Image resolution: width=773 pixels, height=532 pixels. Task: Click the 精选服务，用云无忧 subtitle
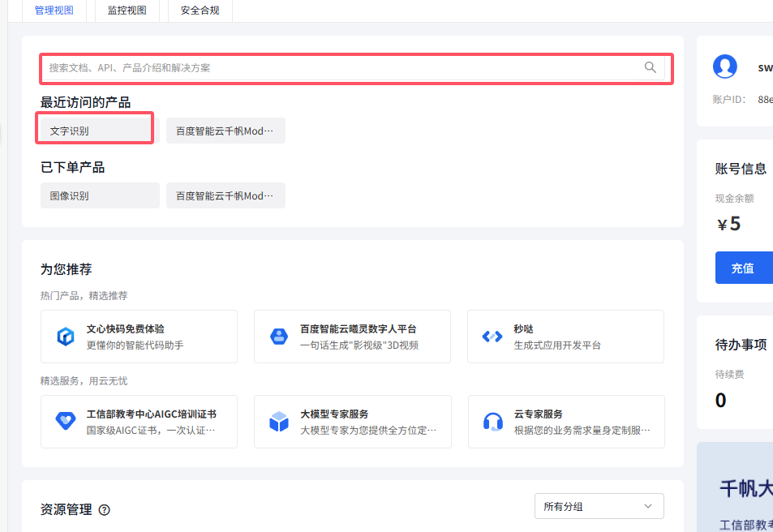pyautogui.click(x=84, y=381)
